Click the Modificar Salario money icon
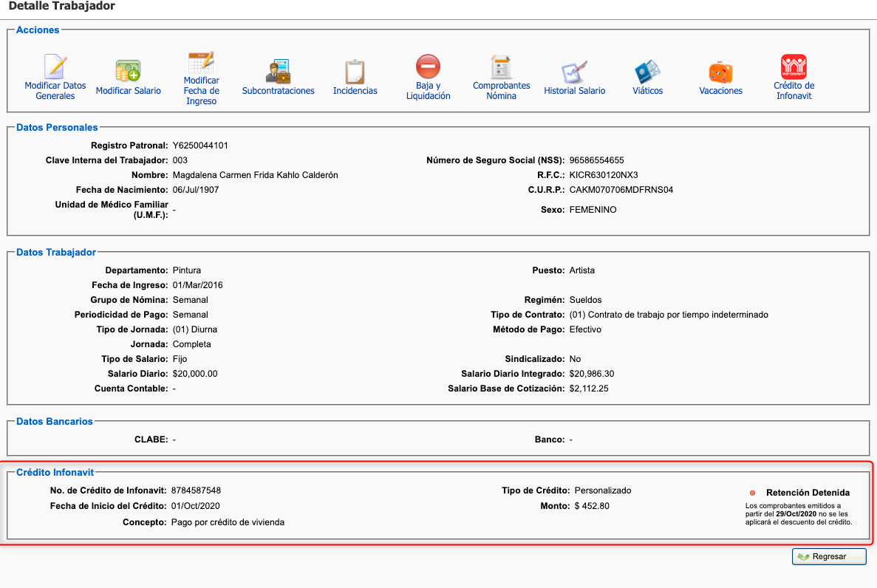This screenshot has width=877, height=588. click(x=128, y=72)
